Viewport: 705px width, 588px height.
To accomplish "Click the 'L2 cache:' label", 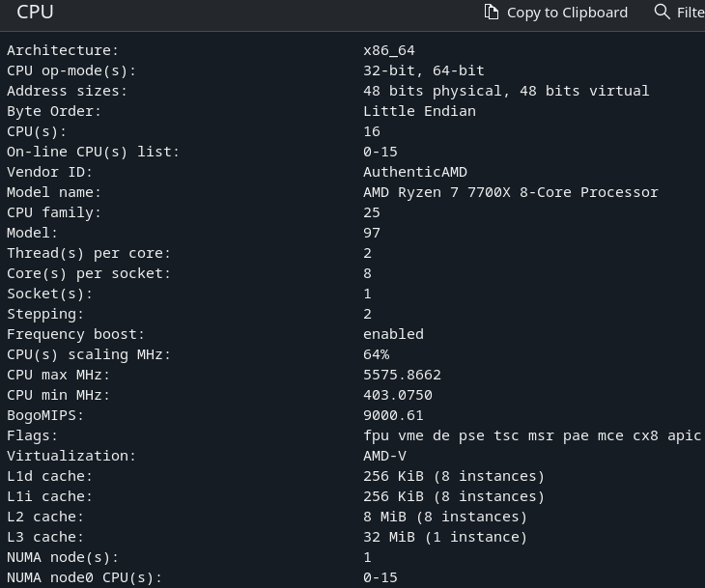I will point(45,517).
